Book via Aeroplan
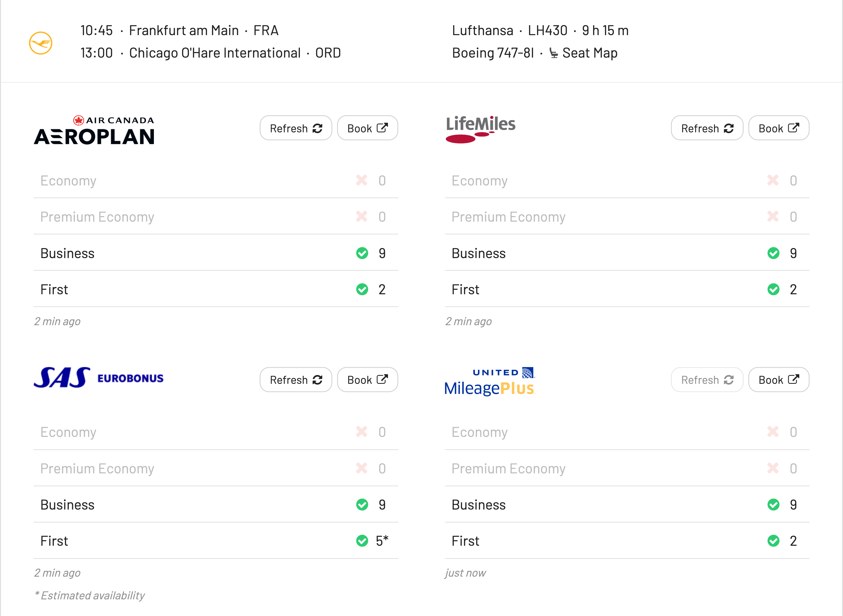Image resolution: width=843 pixels, height=616 pixels. click(x=367, y=128)
